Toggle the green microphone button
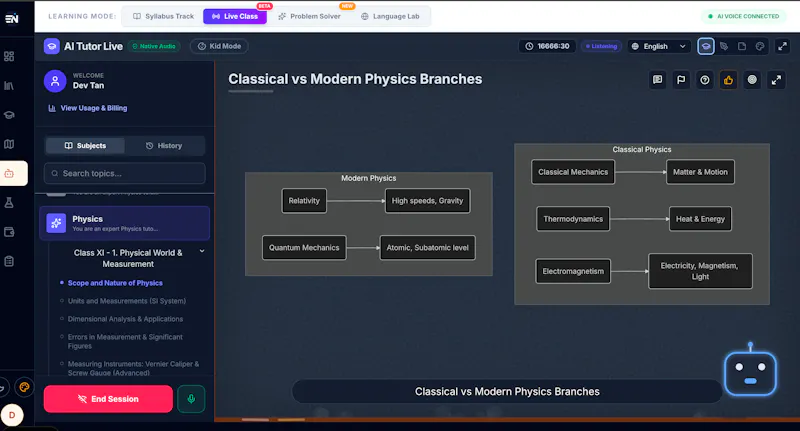Viewport: 800px width, 431px height. pyautogui.click(x=191, y=399)
